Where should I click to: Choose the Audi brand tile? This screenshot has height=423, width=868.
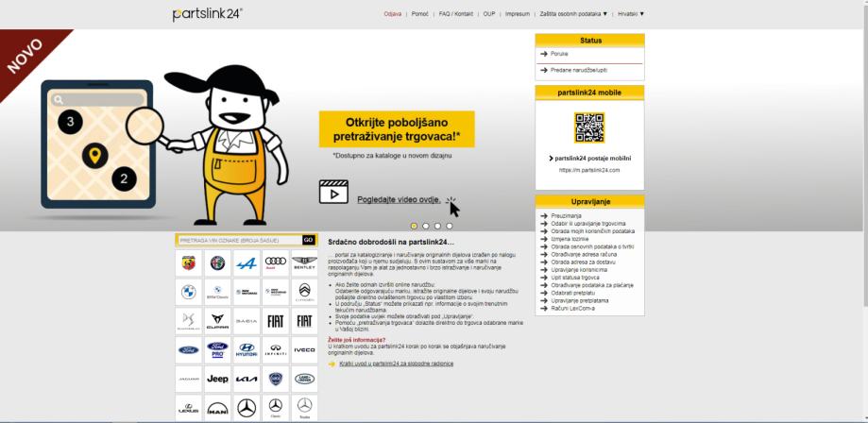(x=276, y=263)
